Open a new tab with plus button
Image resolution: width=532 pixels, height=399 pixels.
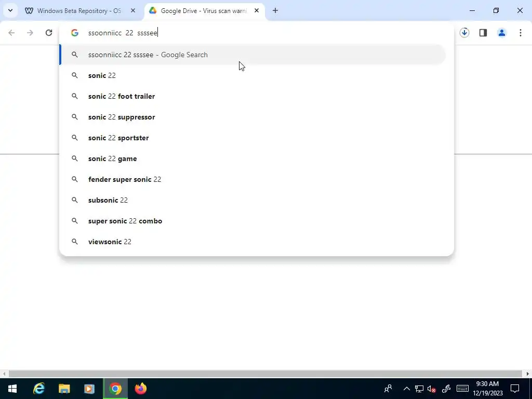(275, 10)
